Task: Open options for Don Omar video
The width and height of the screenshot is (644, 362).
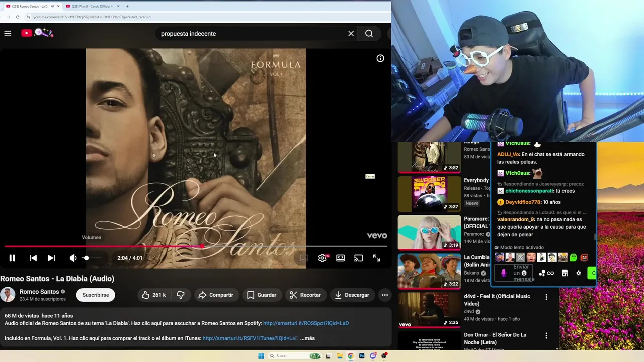Action: tap(546, 336)
